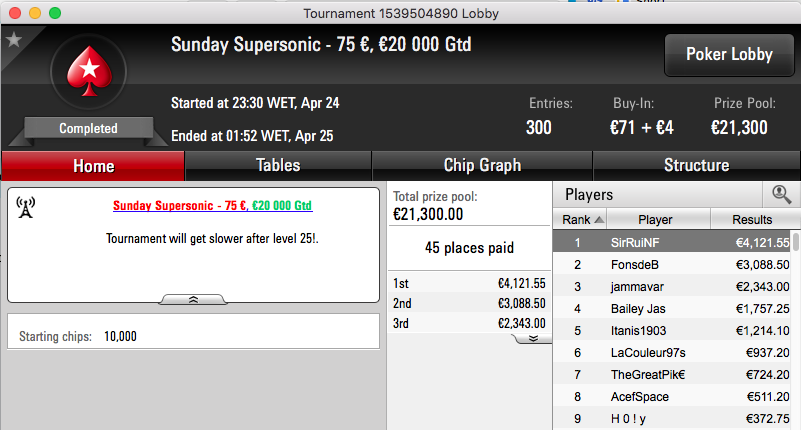Open the Chip Graph tab
Image resolution: width=801 pixels, height=430 pixels.
(482, 165)
